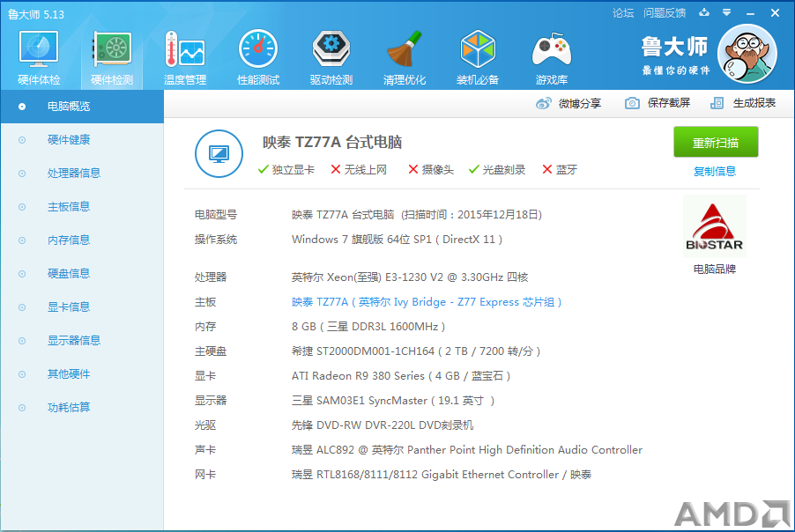Viewport: 795px width, 532px height.
Task: Click the 希捷 ST2000DM001 hard disk text
Action: 416,351
